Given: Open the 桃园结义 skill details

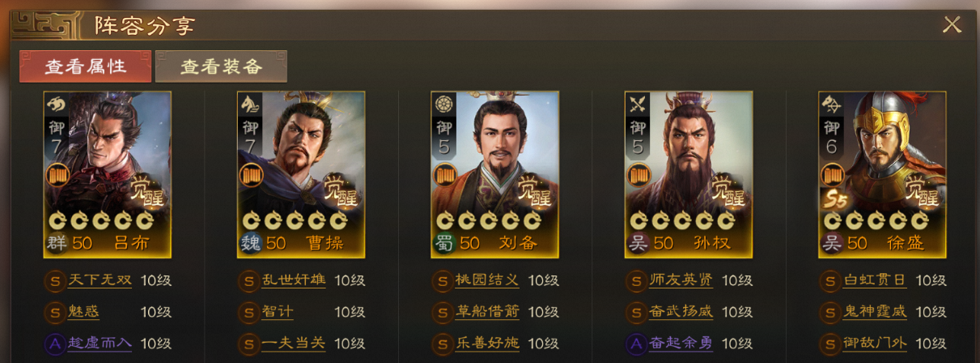Looking at the screenshot, I should pyautogui.click(x=487, y=281).
